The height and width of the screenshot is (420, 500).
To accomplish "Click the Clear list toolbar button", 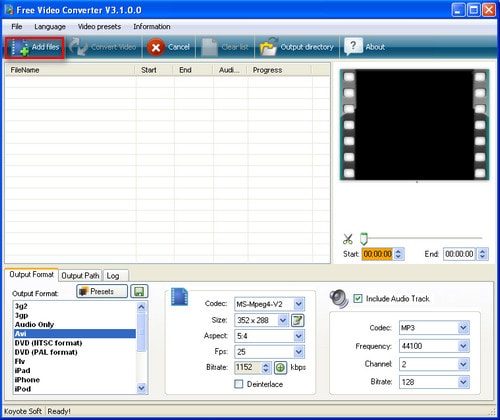I will click(x=226, y=47).
